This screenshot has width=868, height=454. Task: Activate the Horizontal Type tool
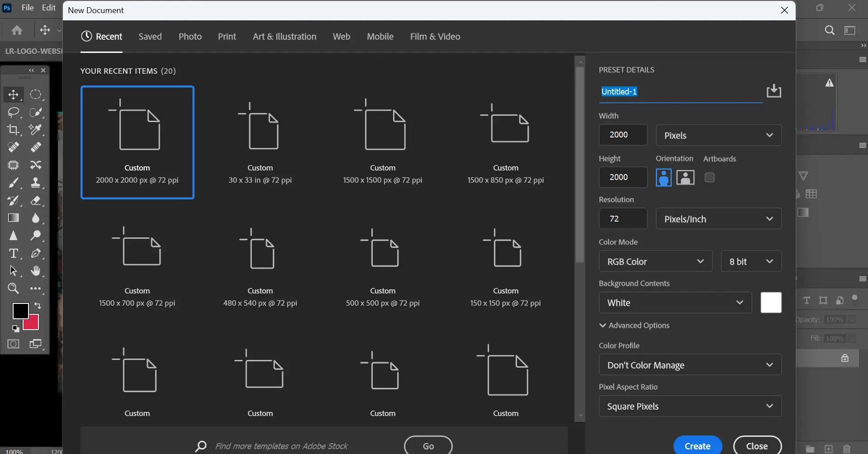[13, 253]
